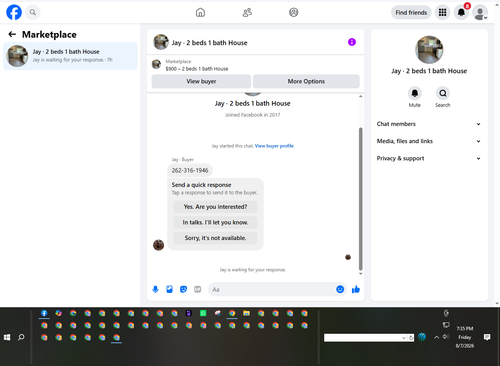Image resolution: width=500 pixels, height=366 pixels.
Task: Click the Find friends button
Action: point(411,13)
